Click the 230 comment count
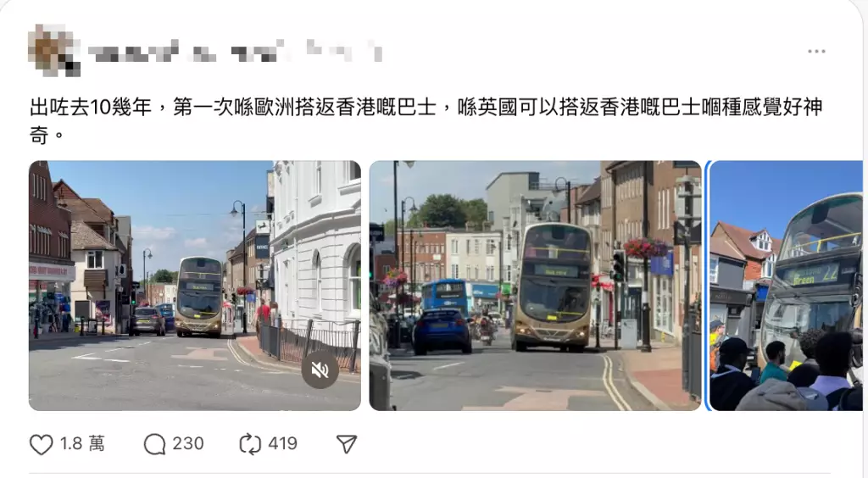The image size is (868, 478). coord(188,444)
